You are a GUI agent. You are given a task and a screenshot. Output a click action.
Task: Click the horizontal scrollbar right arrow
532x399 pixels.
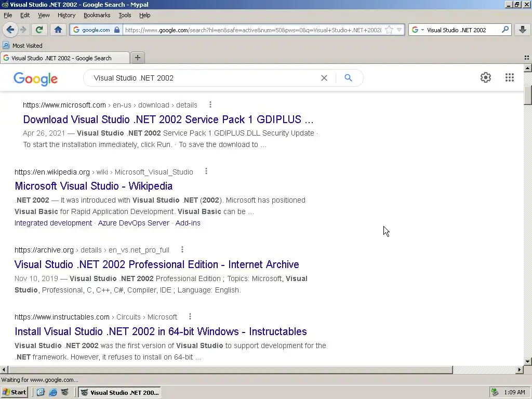tap(520, 369)
